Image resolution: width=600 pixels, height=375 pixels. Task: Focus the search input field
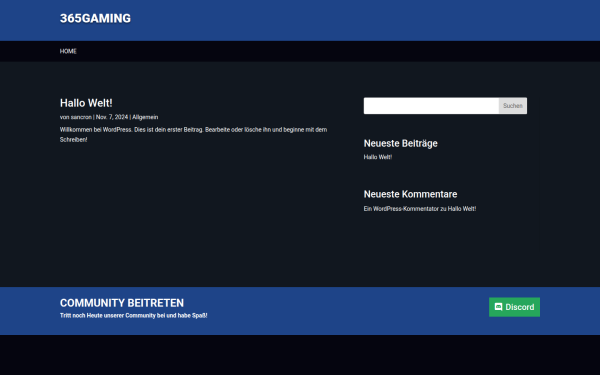431,106
